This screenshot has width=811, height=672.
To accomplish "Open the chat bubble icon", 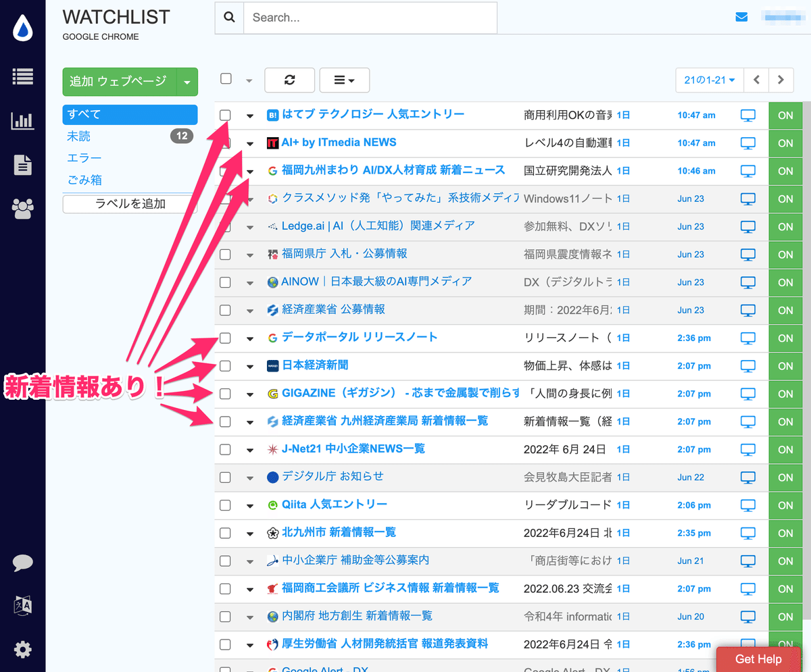I will pyautogui.click(x=22, y=563).
